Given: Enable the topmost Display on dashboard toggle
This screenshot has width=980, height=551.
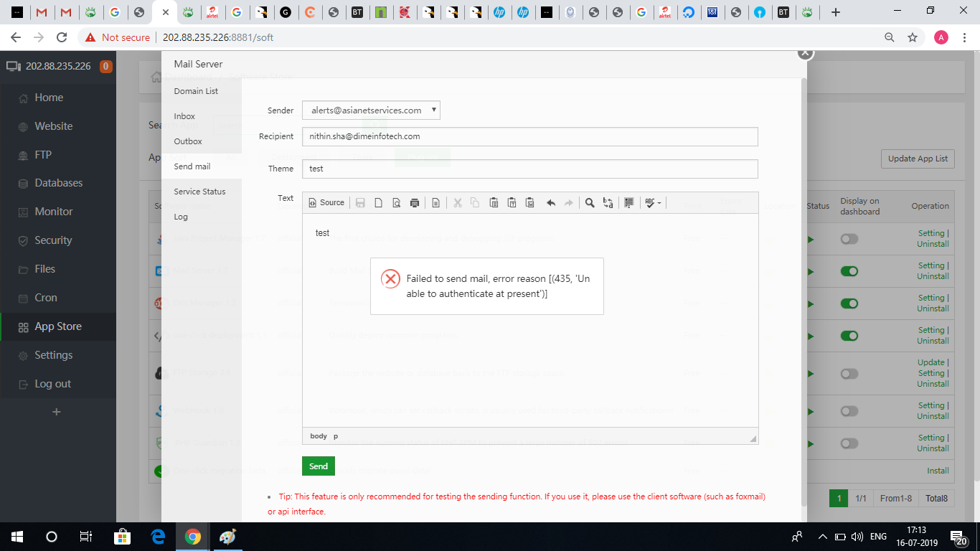Looking at the screenshot, I should pos(849,239).
